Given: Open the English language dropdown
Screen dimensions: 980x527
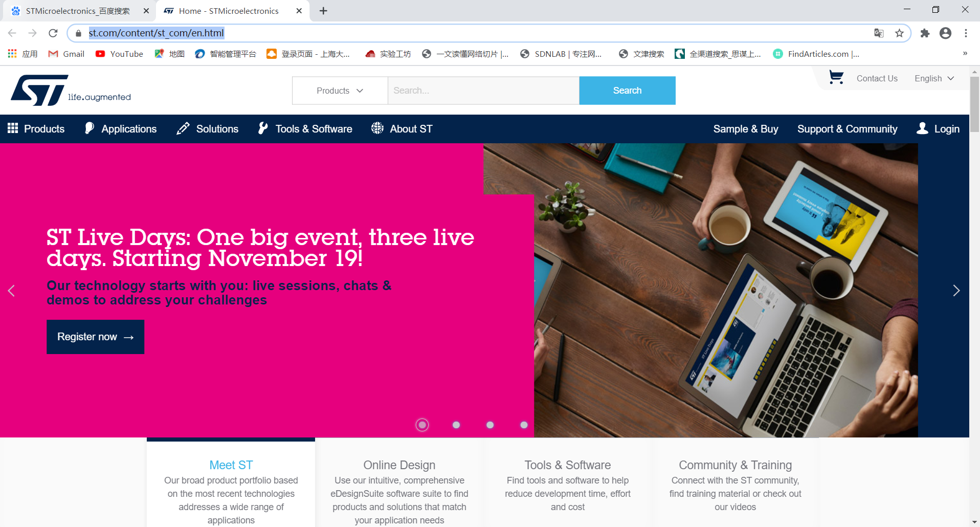Looking at the screenshot, I should coord(934,78).
